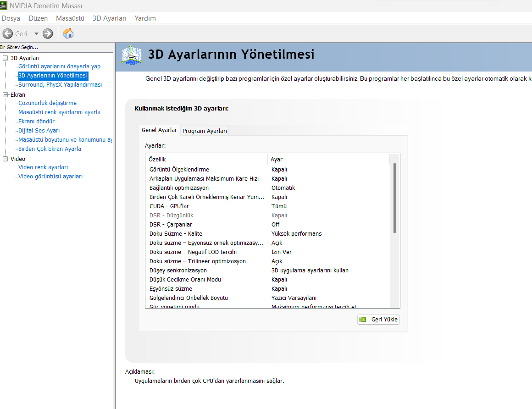This screenshot has height=409, width=532.
Task: Open Video renk ayarları page
Action: point(43,167)
